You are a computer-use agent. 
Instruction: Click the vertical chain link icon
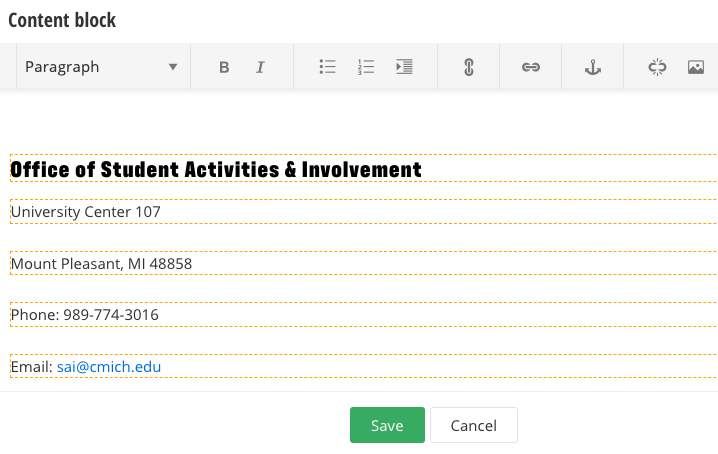(468, 67)
